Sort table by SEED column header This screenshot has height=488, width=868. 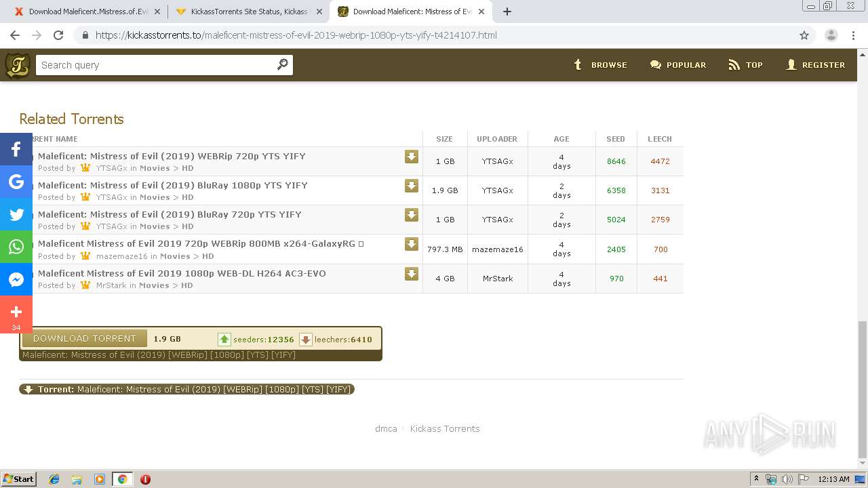tap(616, 139)
